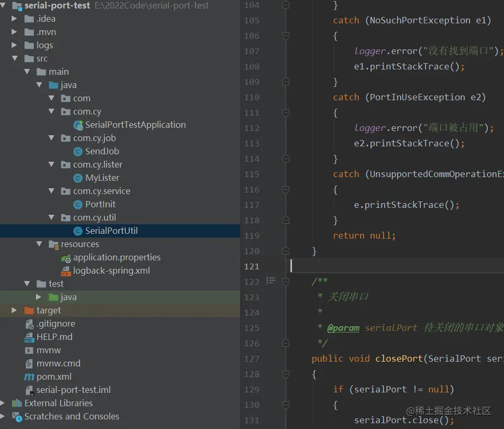
Task: Click the SerialPortUtil class icon
Action: coord(78,231)
